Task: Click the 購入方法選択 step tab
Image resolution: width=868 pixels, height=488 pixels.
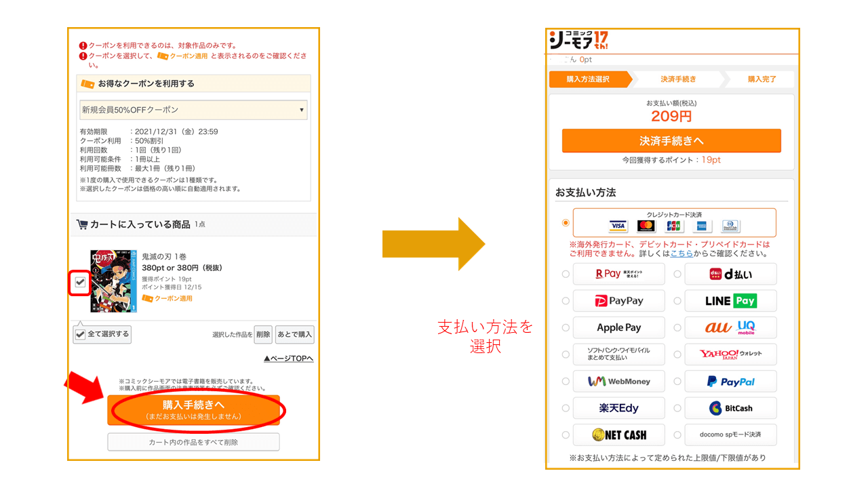Action: pyautogui.click(x=588, y=79)
